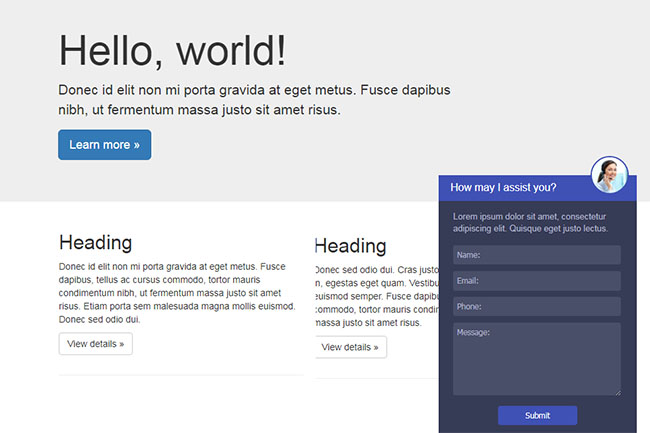Click the Message box resize handle

point(617,392)
